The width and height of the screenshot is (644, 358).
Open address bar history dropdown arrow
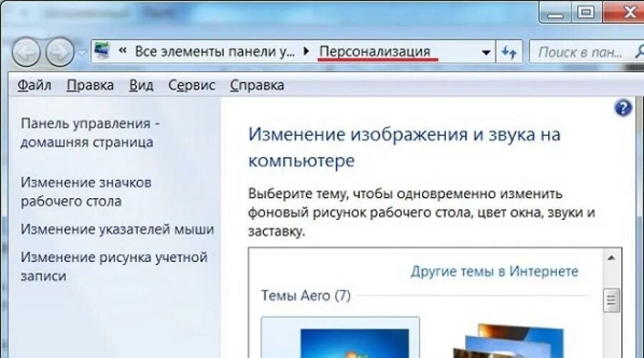coord(486,52)
